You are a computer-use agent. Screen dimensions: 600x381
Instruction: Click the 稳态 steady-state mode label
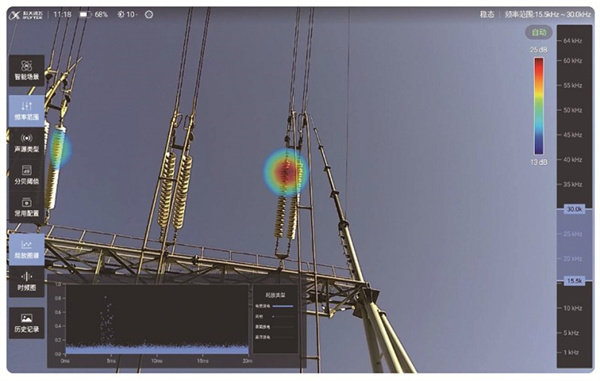click(487, 15)
